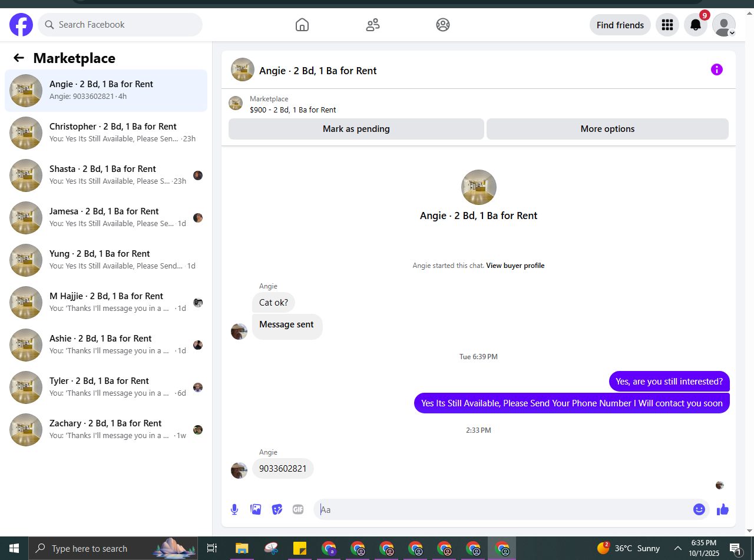The image size is (754, 560).
Task: Open the Windows notification center
Action: 736,548
